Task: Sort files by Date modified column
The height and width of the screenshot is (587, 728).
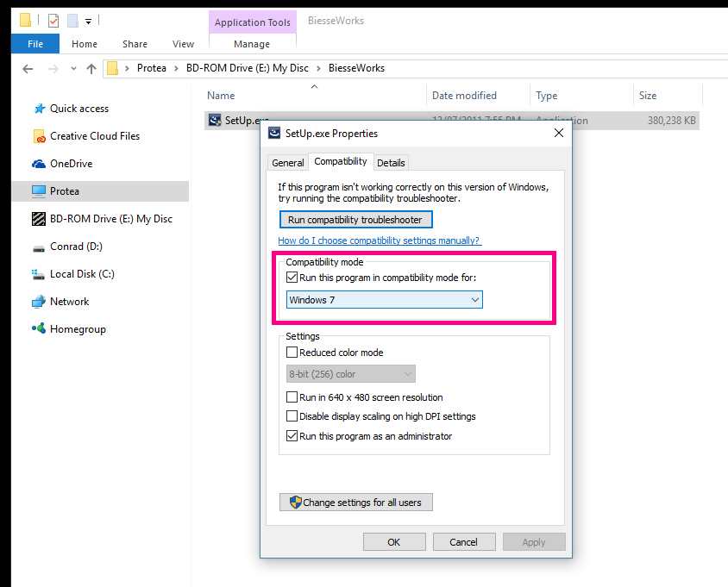Action: click(464, 96)
